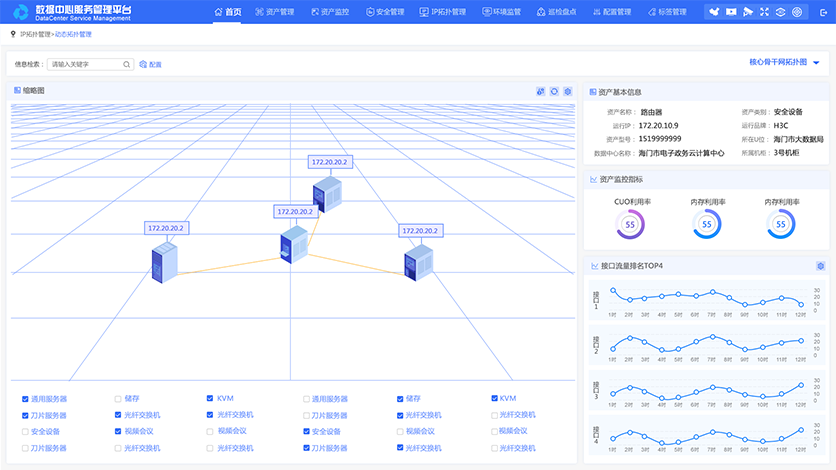Click the 资产基本信息 panel icon
This screenshot has height=470, width=836.
click(593, 92)
